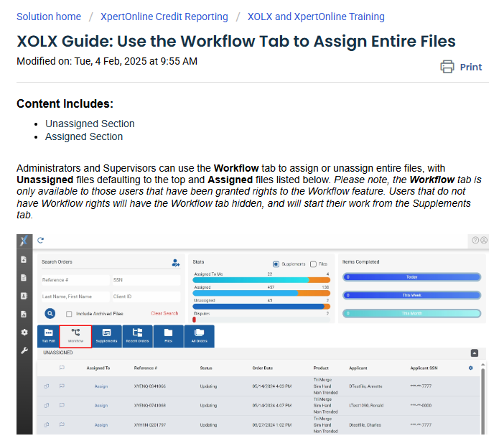
Task: Click the user assign icon in Search Orders
Action: (175, 263)
